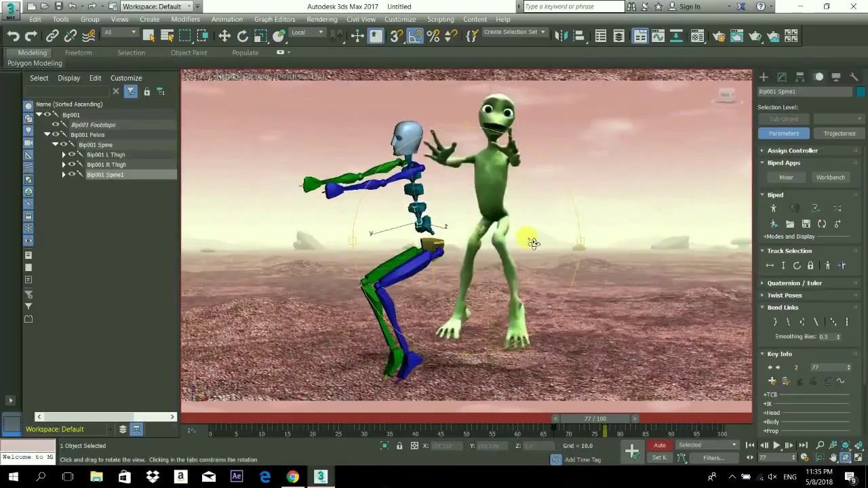Open the Graph Editors menu

[275, 19]
